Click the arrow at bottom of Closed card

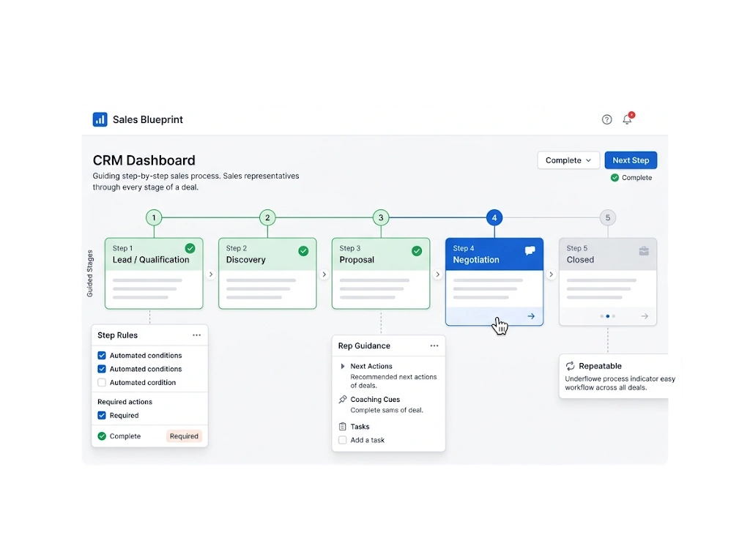pos(645,316)
